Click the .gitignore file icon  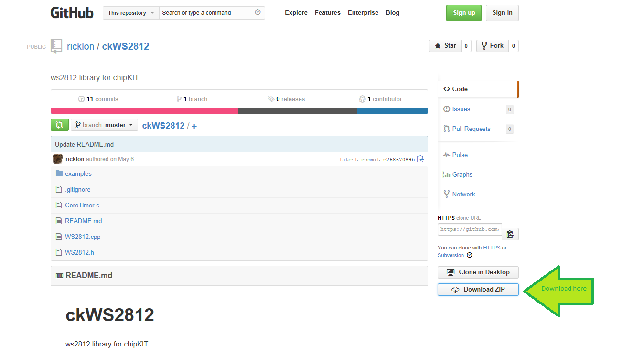[59, 189]
